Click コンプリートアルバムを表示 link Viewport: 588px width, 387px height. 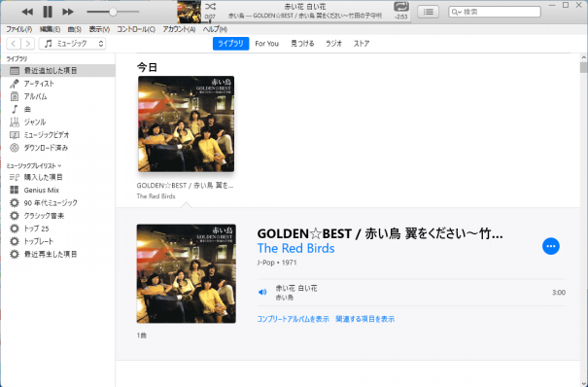[x=293, y=319]
